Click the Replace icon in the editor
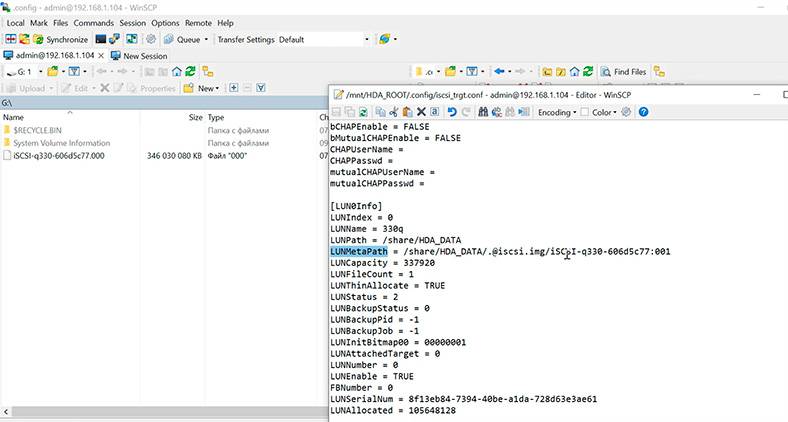The width and height of the screenshot is (788, 422). pyautogui.click(x=497, y=112)
